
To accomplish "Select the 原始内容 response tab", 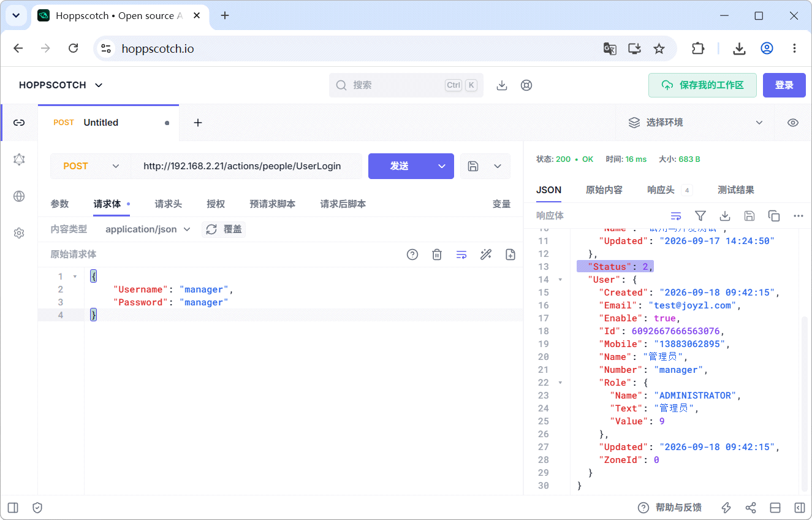I will click(x=604, y=190).
